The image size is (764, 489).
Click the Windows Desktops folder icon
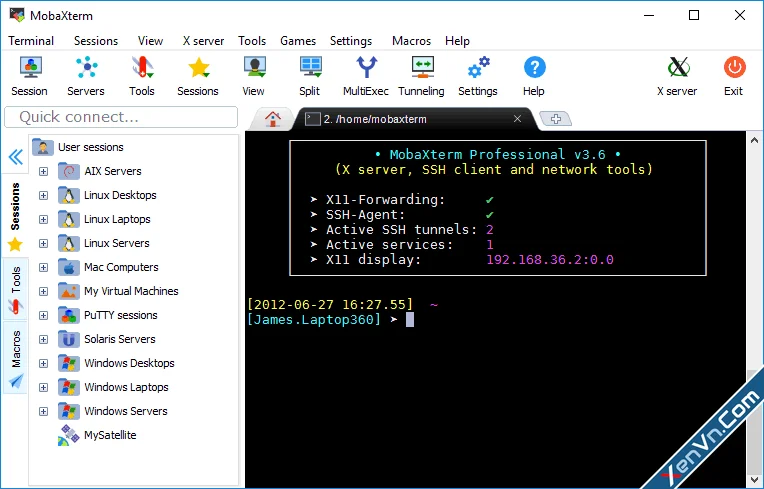tap(68, 363)
